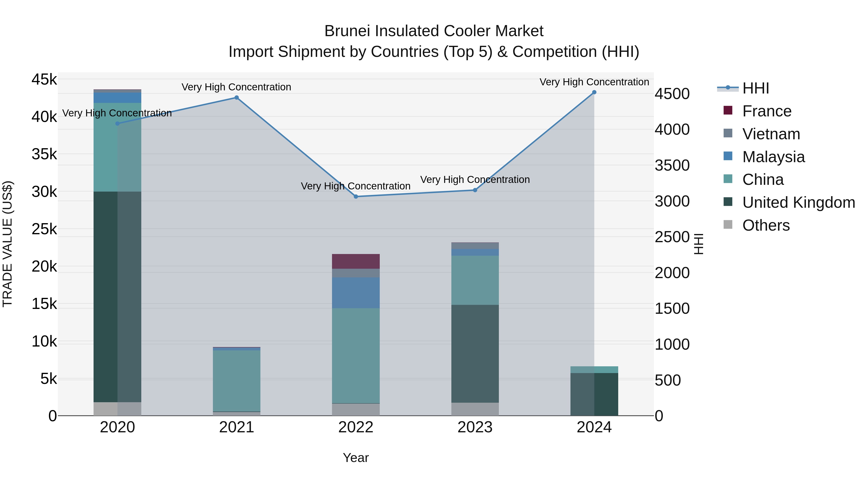The height and width of the screenshot is (488, 868).
Task: Click the 2021 x-axis label
Action: (237, 427)
